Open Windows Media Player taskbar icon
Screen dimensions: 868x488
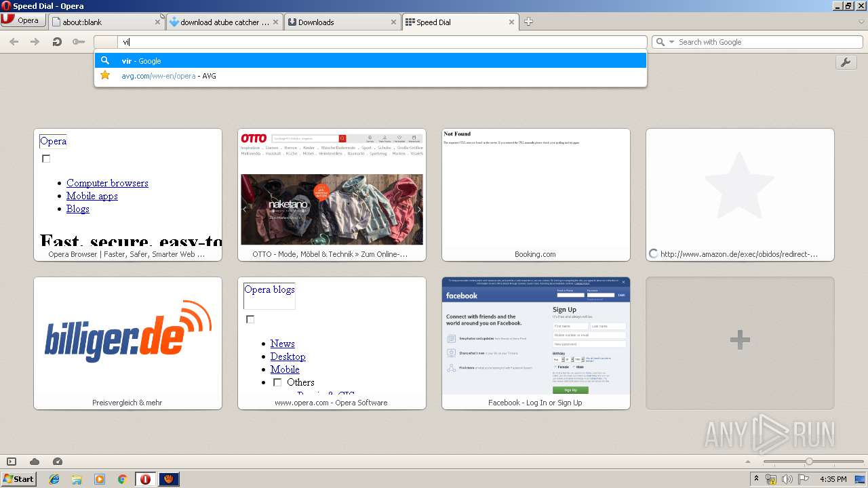(100, 479)
